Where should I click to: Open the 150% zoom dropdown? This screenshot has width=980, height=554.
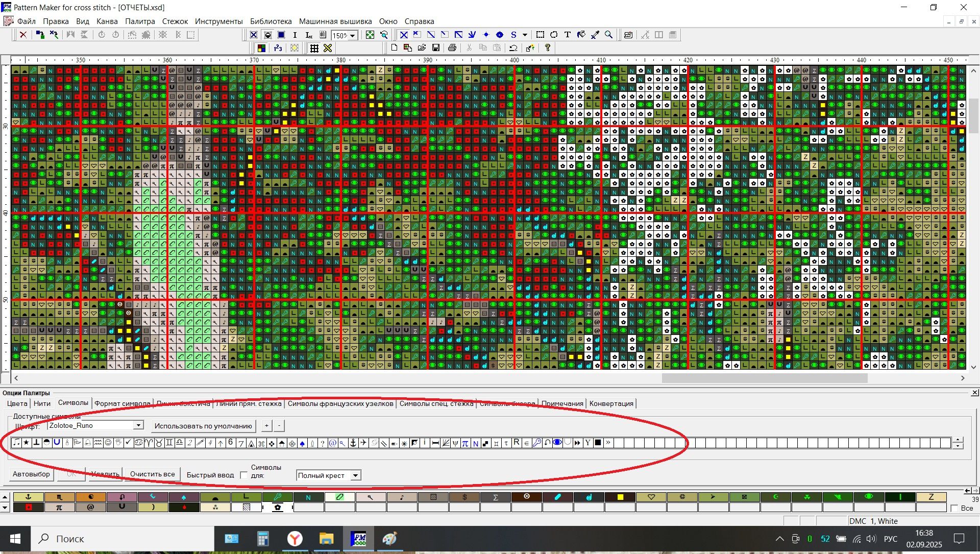(353, 35)
